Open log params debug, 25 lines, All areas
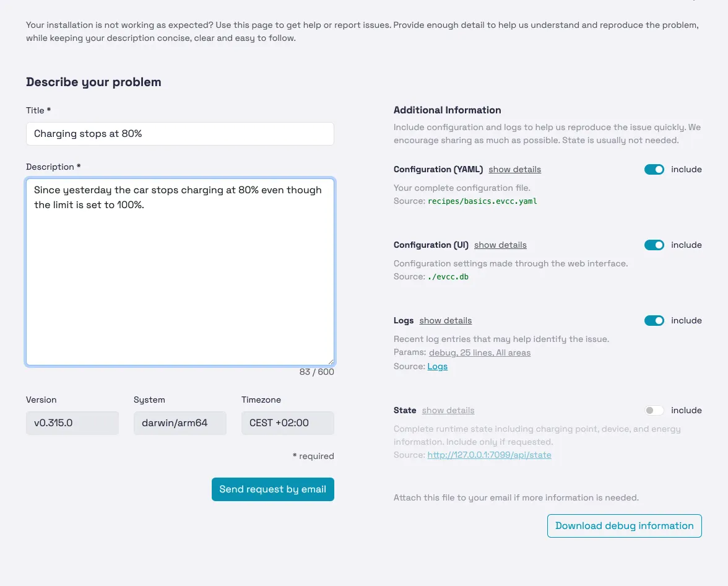Screen dimensions: 728x586 (x=480, y=352)
